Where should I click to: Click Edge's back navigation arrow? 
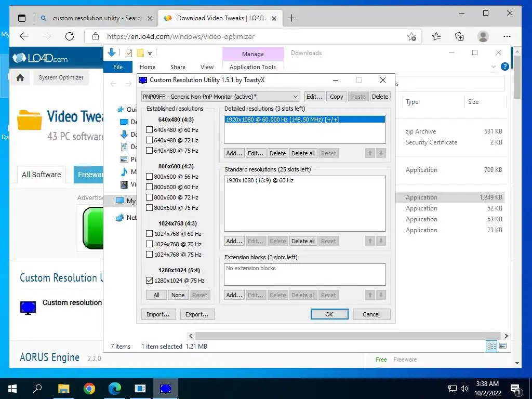coord(24,36)
